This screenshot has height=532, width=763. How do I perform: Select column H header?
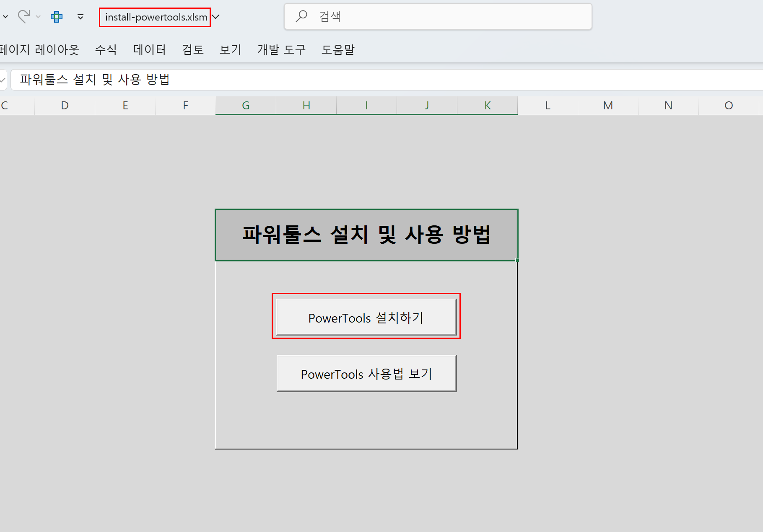306,106
